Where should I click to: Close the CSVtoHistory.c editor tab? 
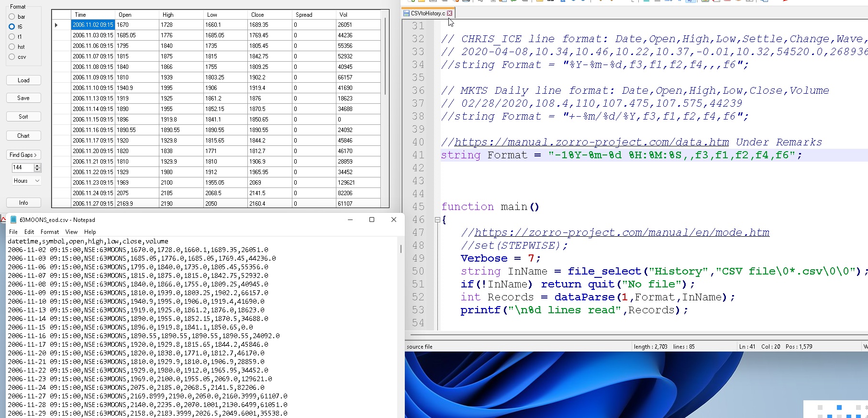[449, 13]
